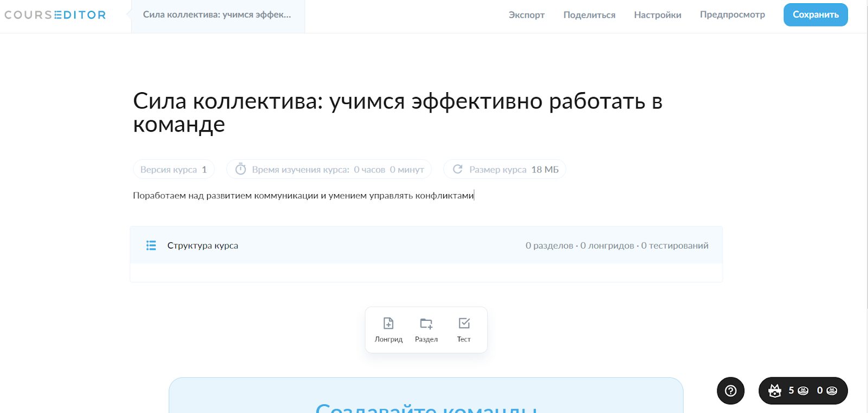Click the CoursEditor logo
The width and height of the screenshot is (868, 413).
[55, 15]
